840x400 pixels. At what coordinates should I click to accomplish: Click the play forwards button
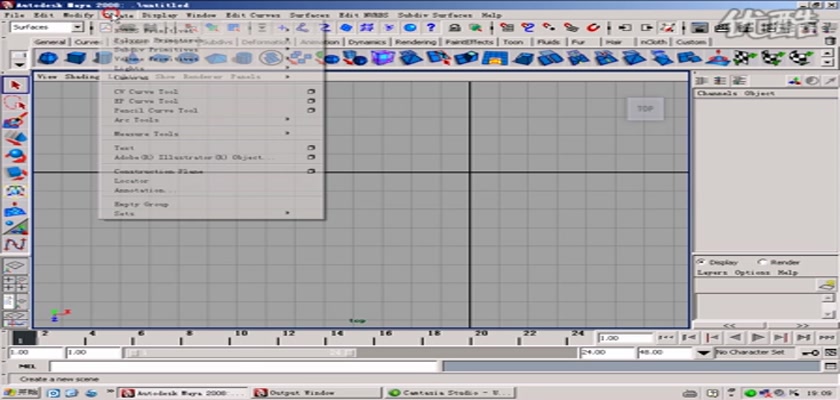pos(758,337)
